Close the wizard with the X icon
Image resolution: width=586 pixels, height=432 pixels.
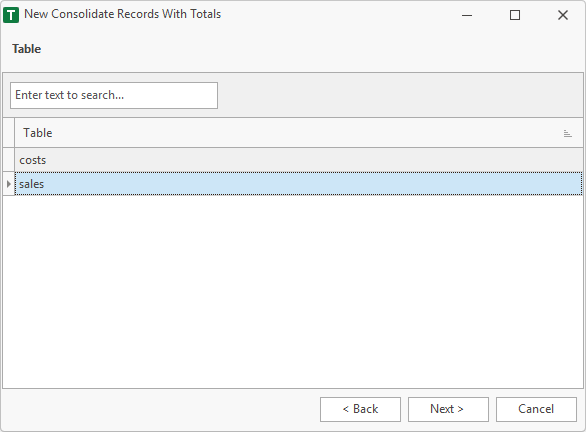562,15
